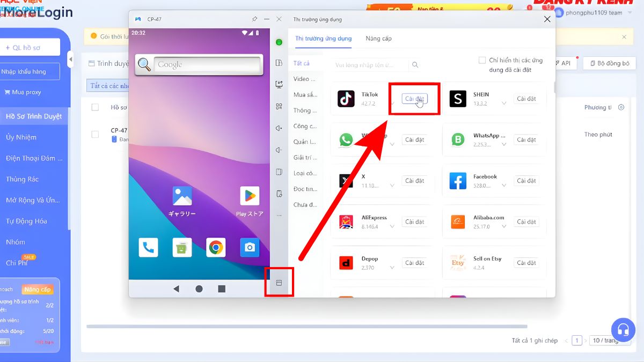Click Cài đặt button for SHEIN
Viewport: 644px width, 362px height.
coord(526,99)
